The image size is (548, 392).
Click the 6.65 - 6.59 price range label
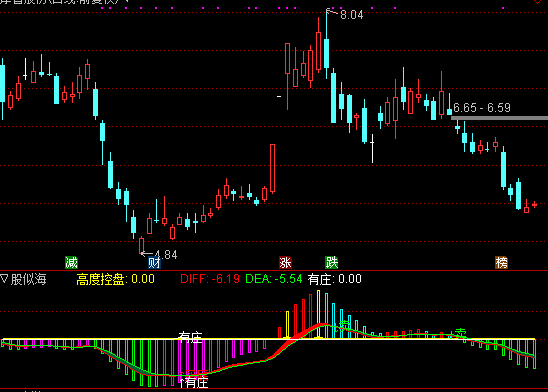coord(482,108)
